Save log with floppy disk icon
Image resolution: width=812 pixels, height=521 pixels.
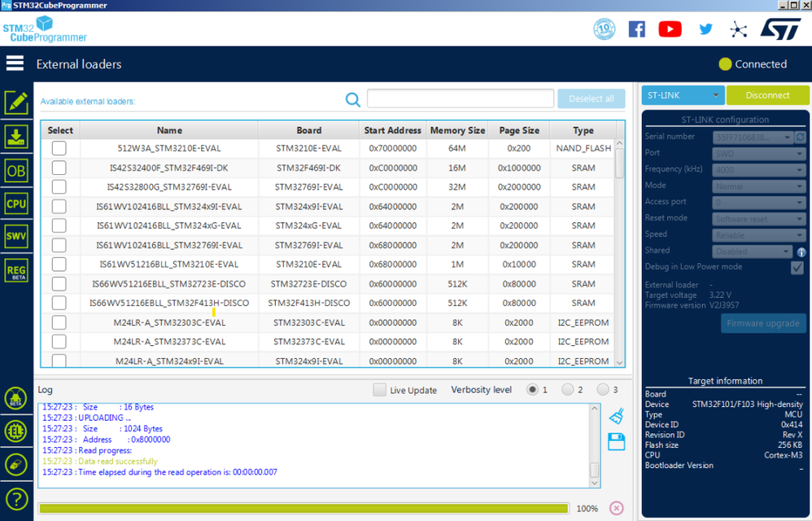coord(616,442)
